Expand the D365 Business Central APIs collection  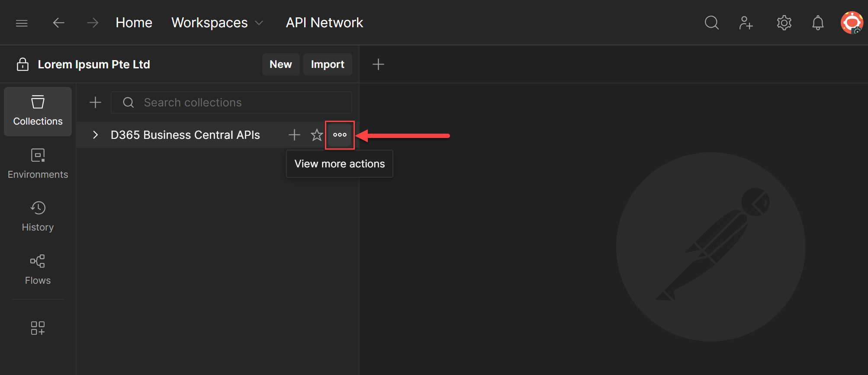[x=96, y=135]
